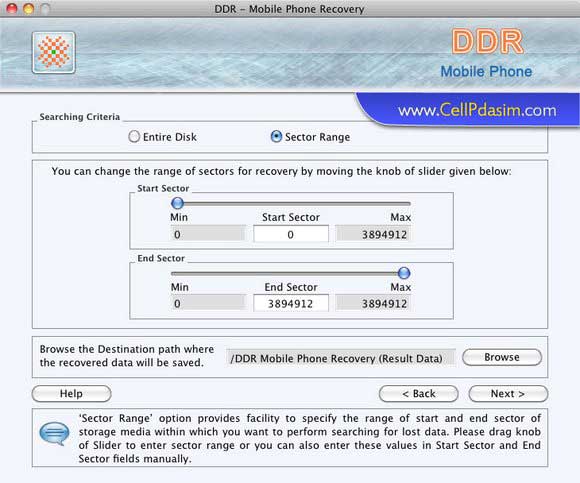
Task: Click the window title 'DDR – Mobile Phone Recovery'
Action: [289, 9]
